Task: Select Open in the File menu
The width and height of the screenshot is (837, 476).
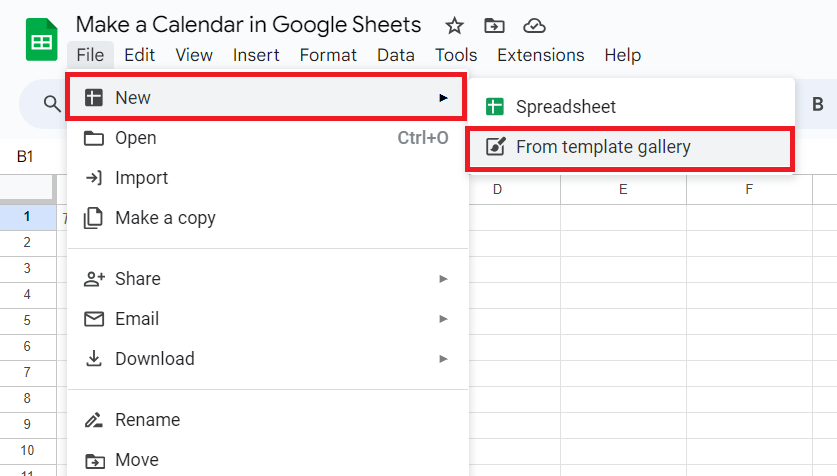Action: coord(268,138)
